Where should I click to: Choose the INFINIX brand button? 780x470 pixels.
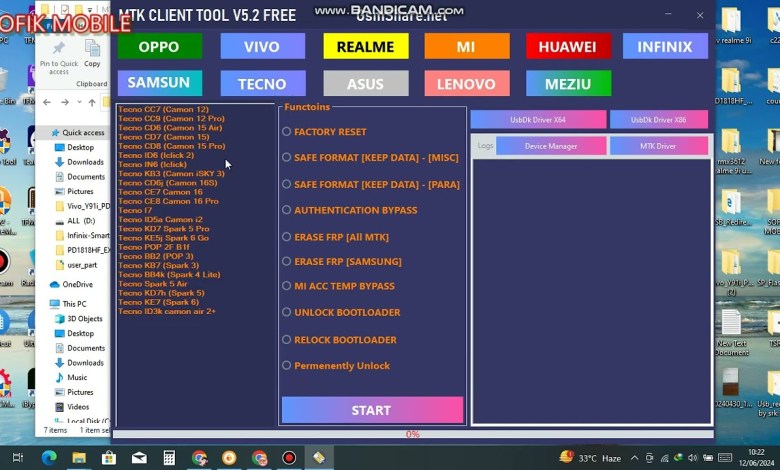point(665,46)
